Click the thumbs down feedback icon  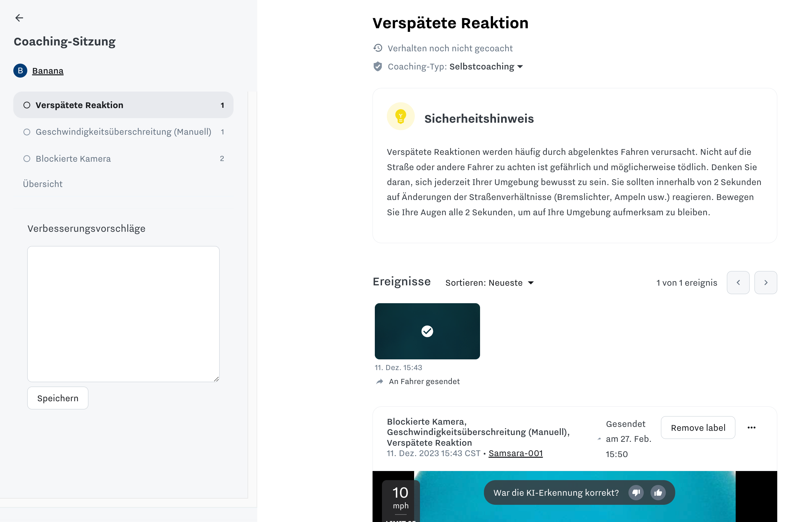636,492
